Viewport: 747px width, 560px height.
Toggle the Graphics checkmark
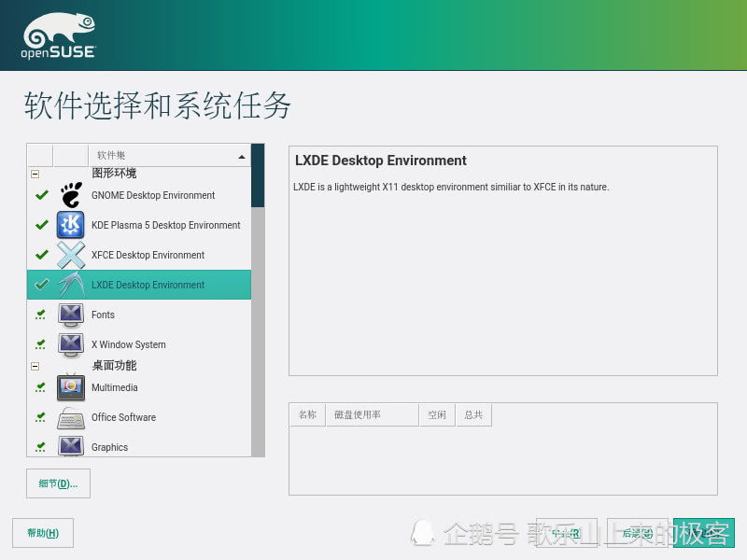coord(41,447)
